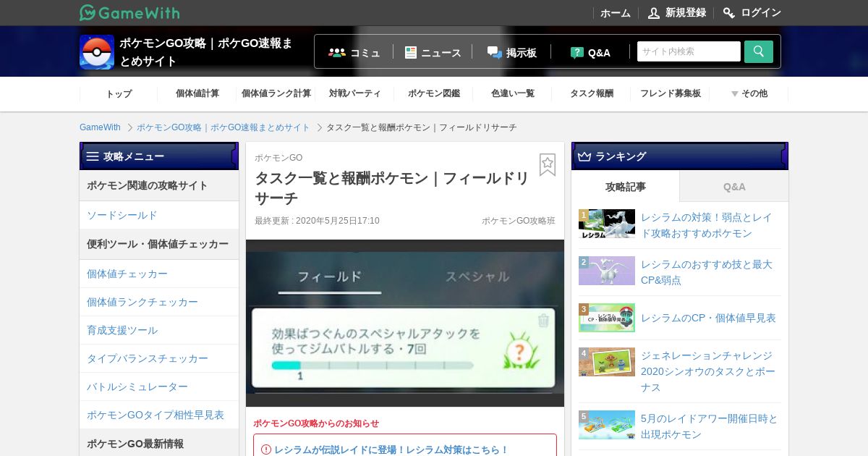This screenshot has height=456, width=868.
Task: Open the Q&A section in header
Action: pyautogui.click(x=599, y=52)
